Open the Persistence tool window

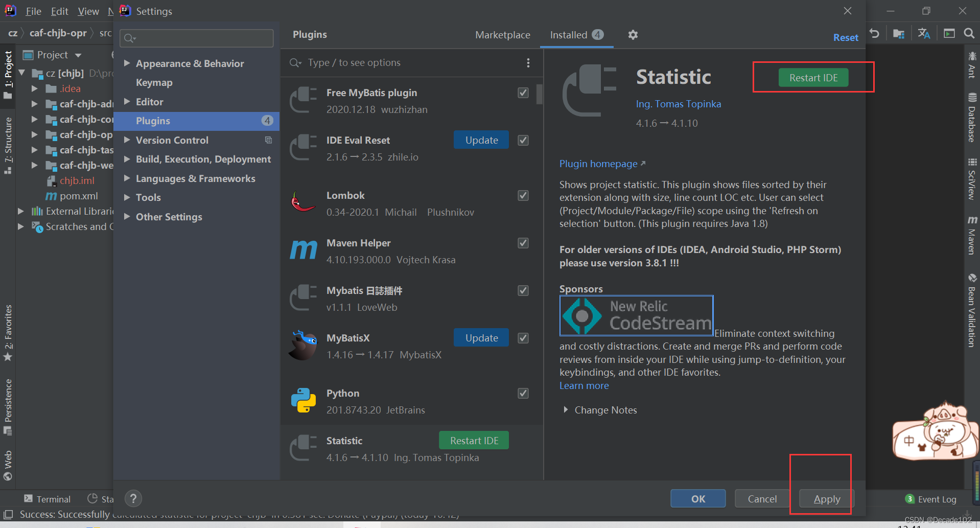coord(8,407)
